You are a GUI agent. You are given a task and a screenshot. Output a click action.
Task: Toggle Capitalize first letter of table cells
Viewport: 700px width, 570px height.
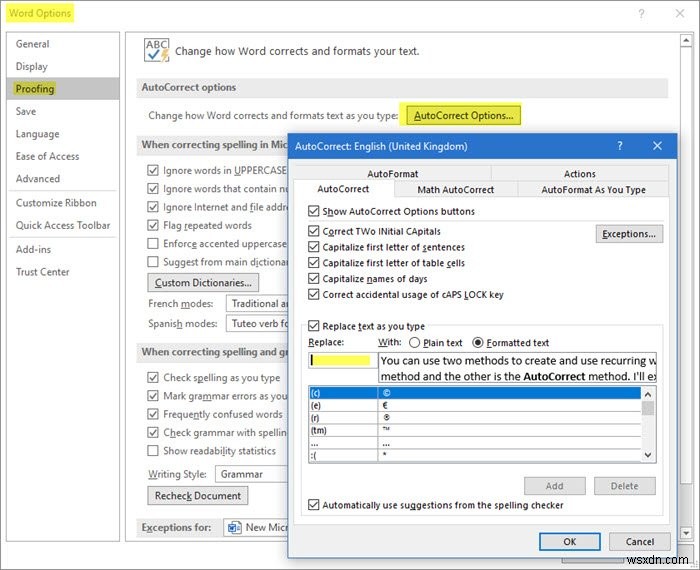pos(313,263)
